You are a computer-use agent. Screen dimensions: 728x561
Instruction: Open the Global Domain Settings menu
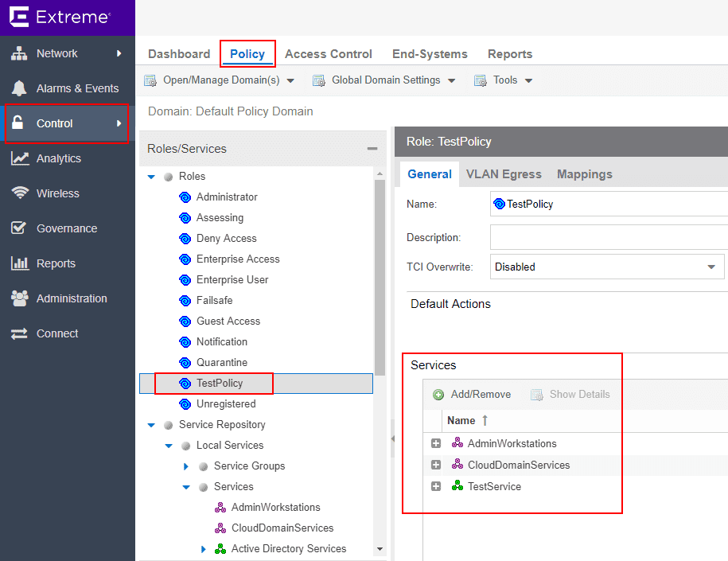tap(384, 80)
